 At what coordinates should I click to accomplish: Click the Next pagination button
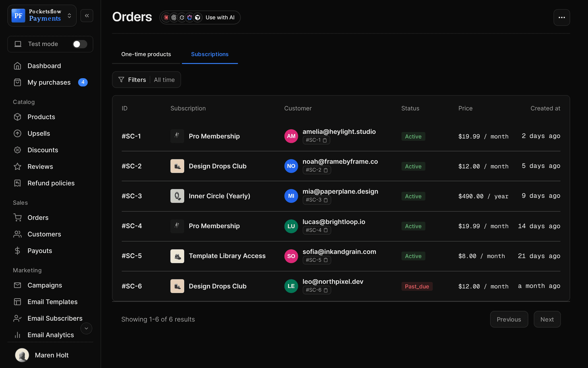click(x=547, y=319)
